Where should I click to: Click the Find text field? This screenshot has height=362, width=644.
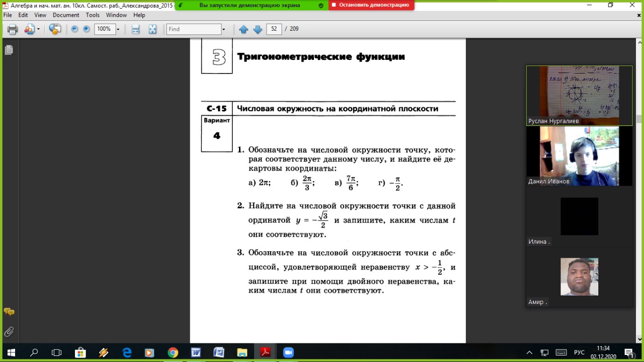(x=194, y=29)
